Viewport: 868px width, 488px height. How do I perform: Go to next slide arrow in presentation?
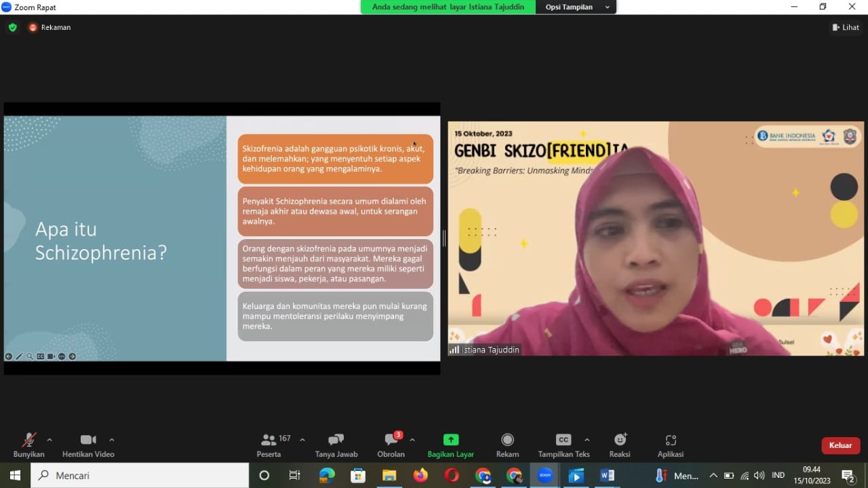73,356
